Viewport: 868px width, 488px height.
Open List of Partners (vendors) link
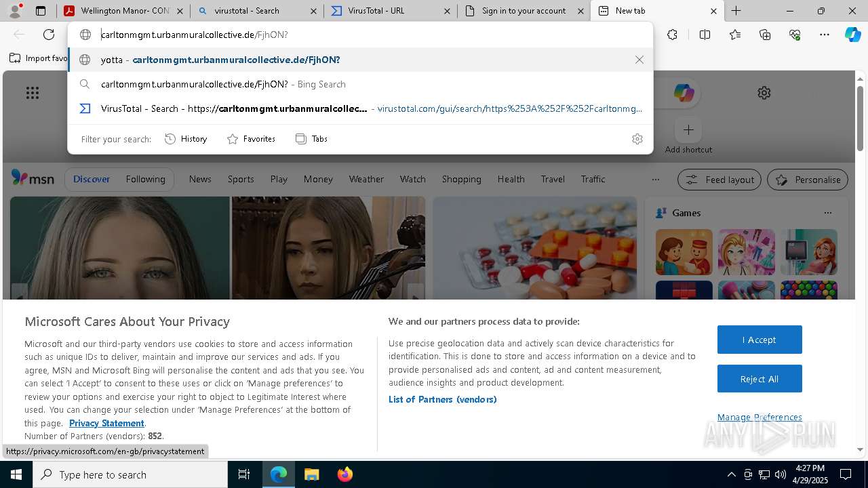click(442, 399)
